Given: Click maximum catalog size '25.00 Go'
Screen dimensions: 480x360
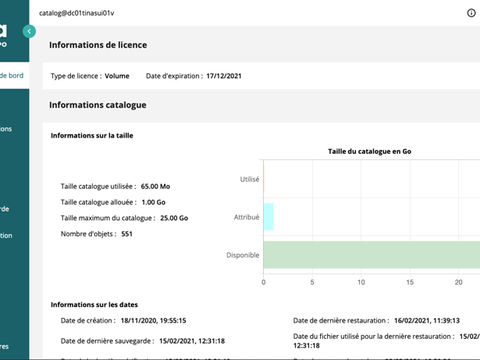Looking at the screenshot, I should [x=174, y=218].
